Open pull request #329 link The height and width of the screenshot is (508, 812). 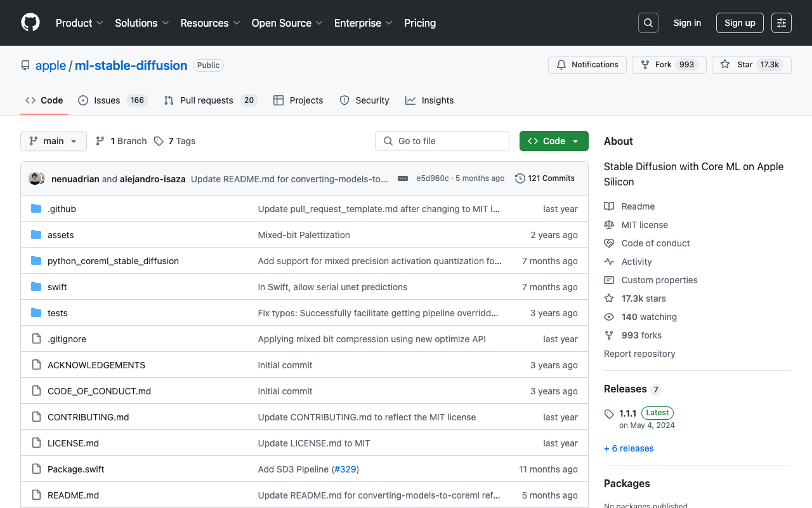tap(345, 469)
